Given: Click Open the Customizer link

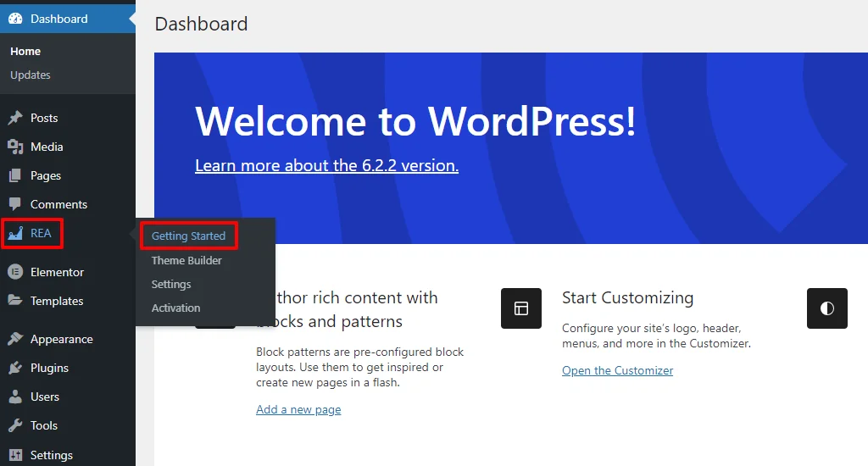Looking at the screenshot, I should click(x=617, y=370).
